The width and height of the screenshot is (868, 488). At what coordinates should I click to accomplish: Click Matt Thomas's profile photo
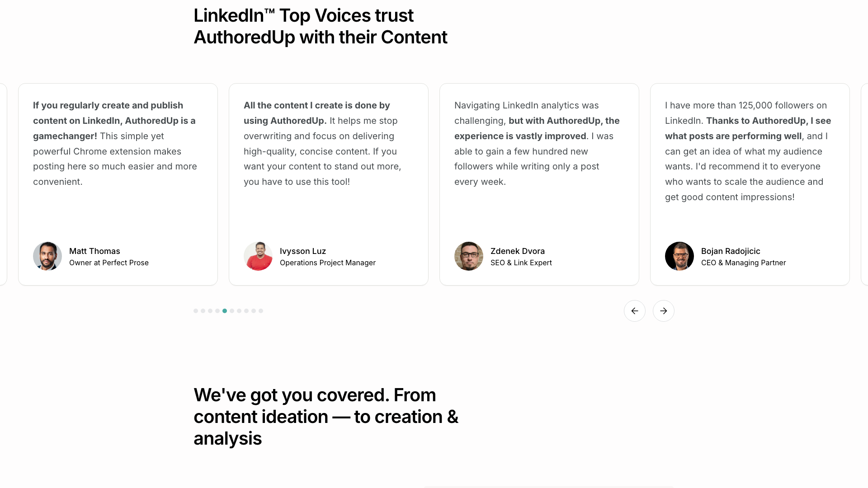point(47,256)
